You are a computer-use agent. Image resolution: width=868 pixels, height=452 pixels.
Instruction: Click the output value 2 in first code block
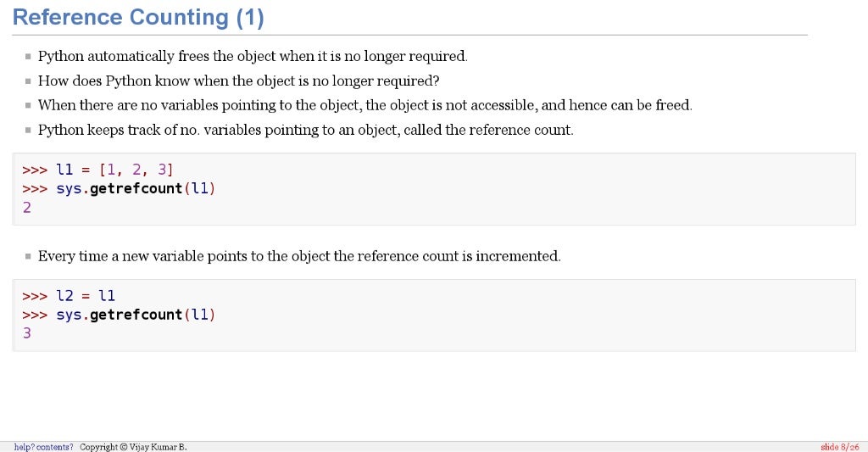click(26, 208)
